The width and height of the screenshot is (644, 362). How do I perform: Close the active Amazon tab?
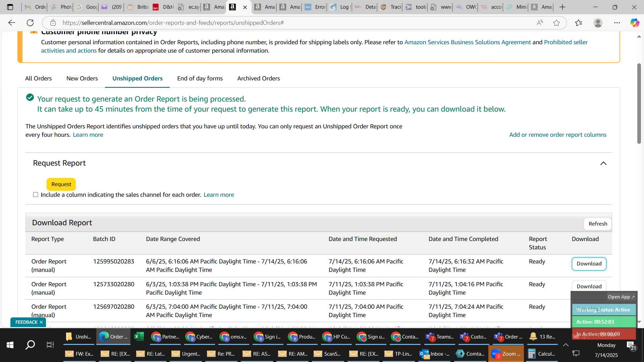coord(245,7)
